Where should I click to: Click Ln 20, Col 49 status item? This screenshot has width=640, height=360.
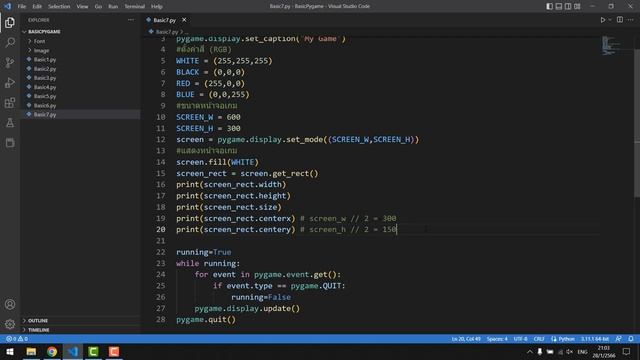466,339
